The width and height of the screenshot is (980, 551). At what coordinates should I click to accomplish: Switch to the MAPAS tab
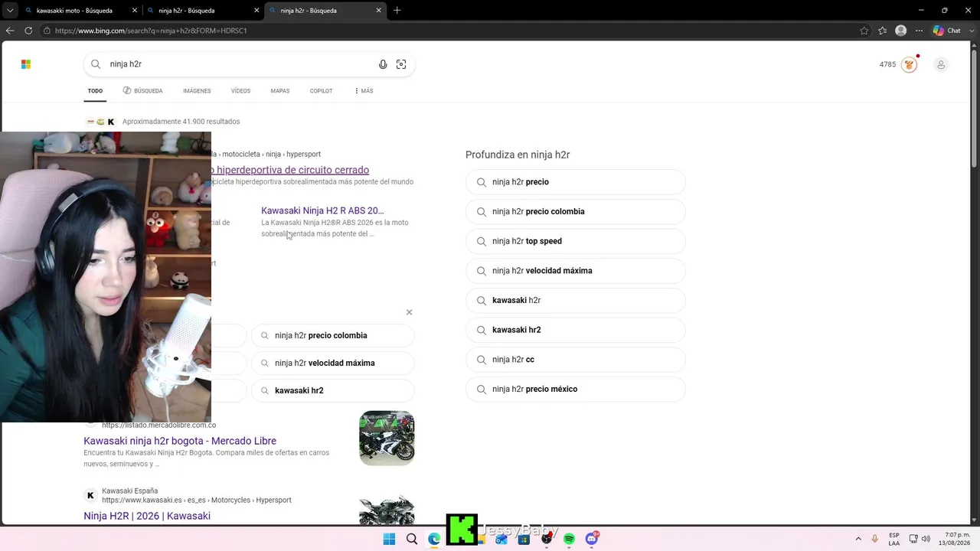280,91
